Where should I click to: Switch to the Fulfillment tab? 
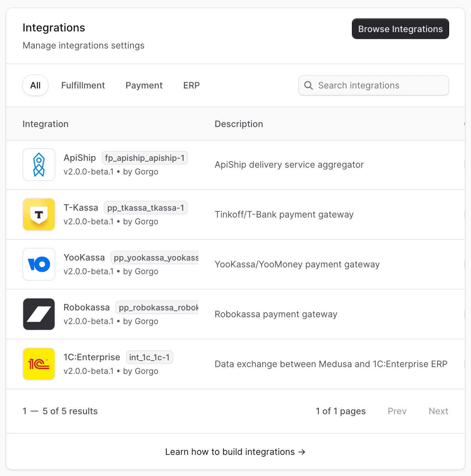click(x=83, y=85)
